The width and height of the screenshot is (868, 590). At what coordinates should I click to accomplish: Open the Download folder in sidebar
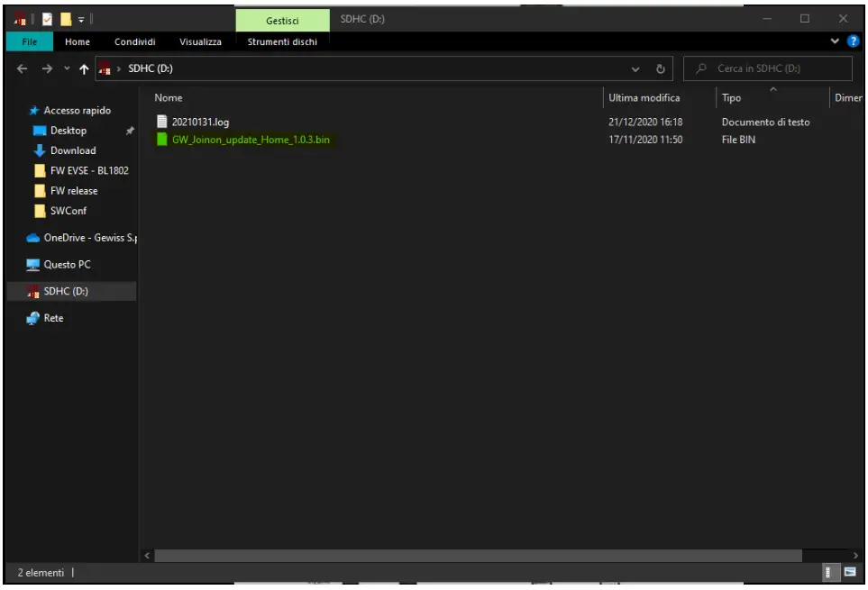coord(72,150)
